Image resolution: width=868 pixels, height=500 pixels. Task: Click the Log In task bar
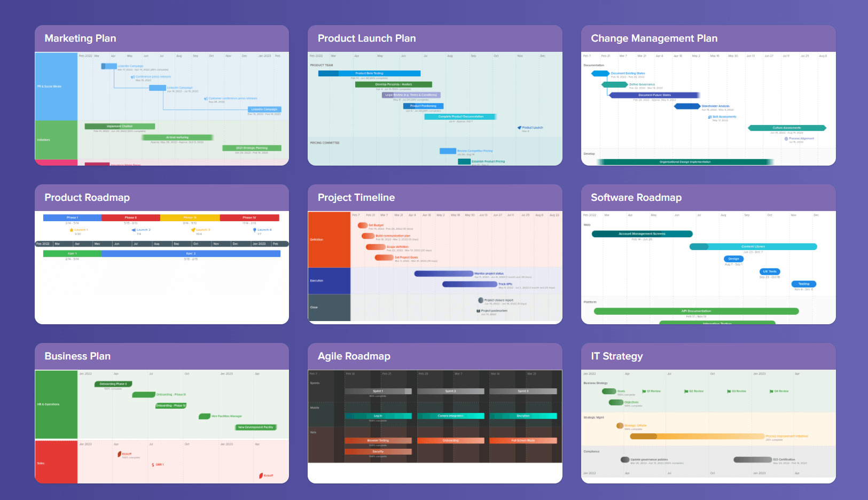pos(378,416)
